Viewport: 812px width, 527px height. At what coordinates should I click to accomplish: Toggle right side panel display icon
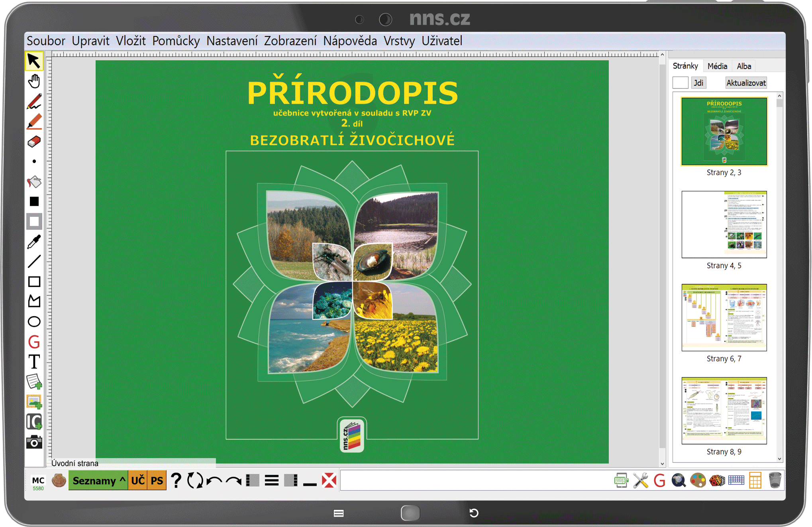pos(291,480)
